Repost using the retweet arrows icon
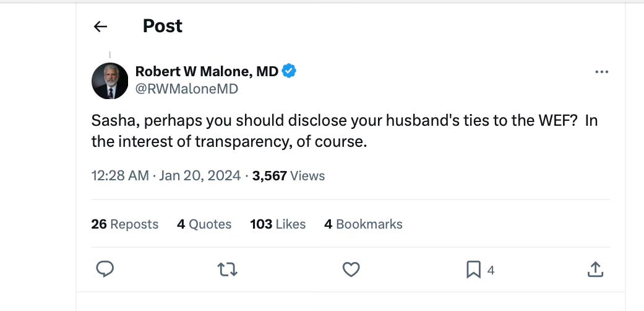 tap(227, 270)
